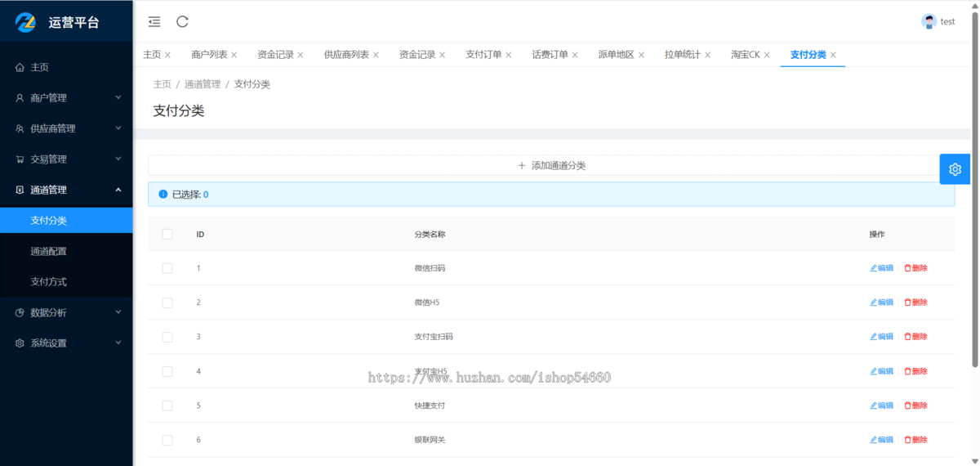Viewport: 980px width, 466px height.
Task: Open 支付方式 in the sidebar
Action: coord(66,282)
